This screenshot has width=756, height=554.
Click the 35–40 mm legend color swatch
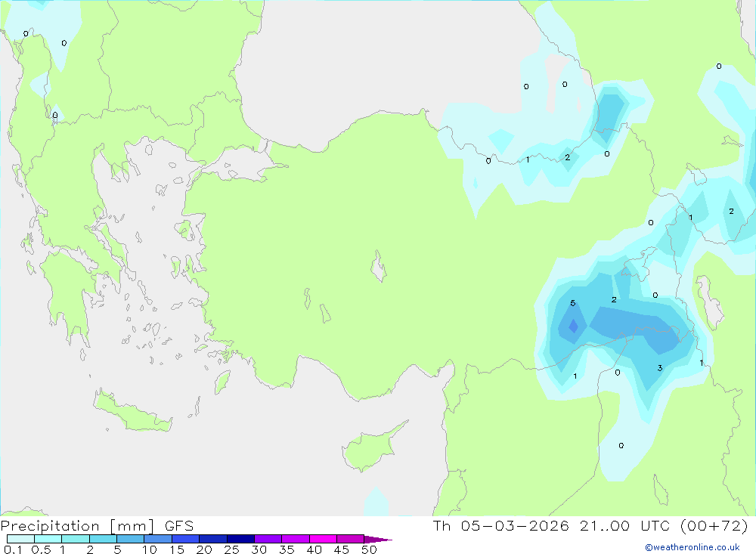point(296,539)
